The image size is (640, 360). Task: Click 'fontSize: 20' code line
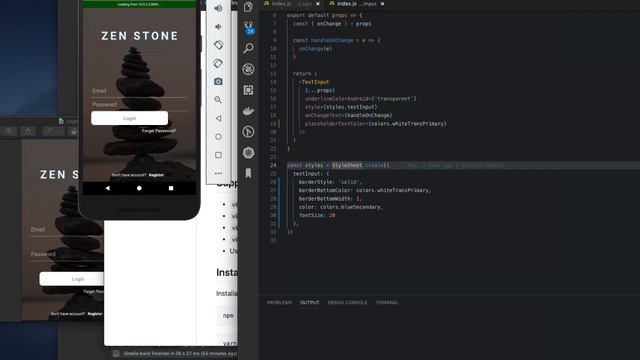coord(317,216)
